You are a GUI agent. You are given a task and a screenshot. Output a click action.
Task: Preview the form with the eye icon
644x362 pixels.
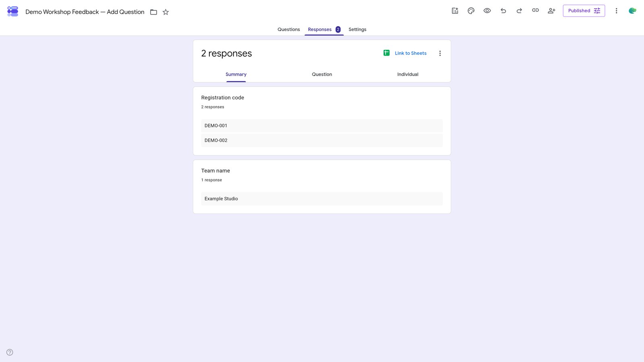click(487, 11)
